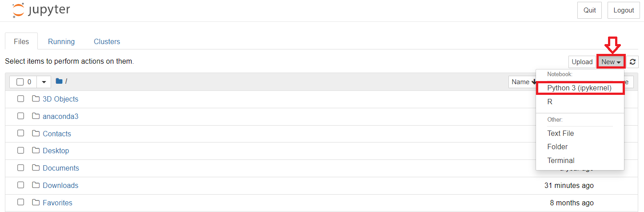The height and width of the screenshot is (212, 644).
Task: Collapse the New dropdown button
Action: pos(611,62)
